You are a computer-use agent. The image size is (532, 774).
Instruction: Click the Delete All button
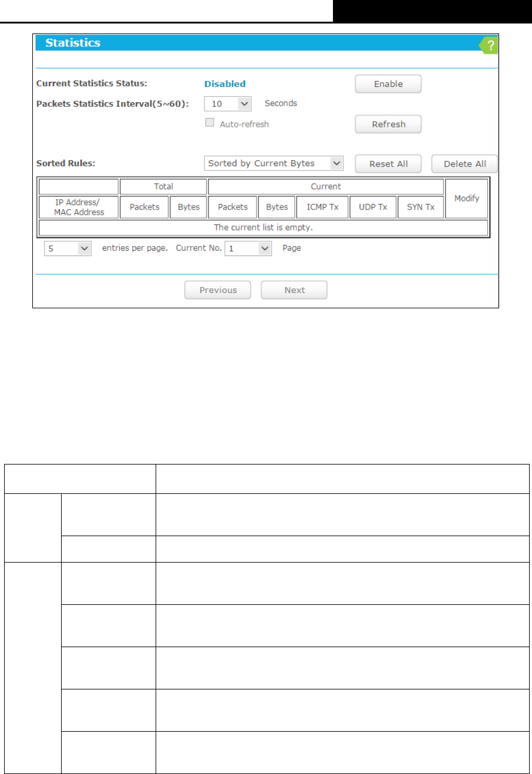click(x=464, y=164)
